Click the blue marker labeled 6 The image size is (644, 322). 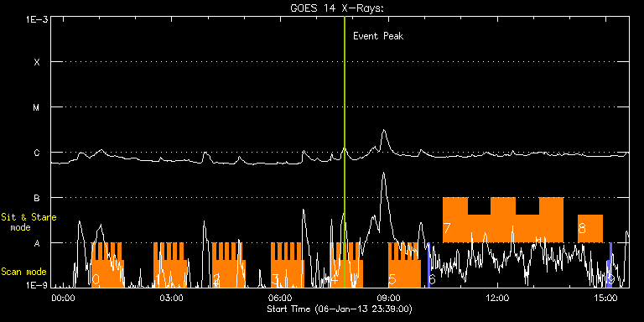pyautogui.click(x=428, y=265)
